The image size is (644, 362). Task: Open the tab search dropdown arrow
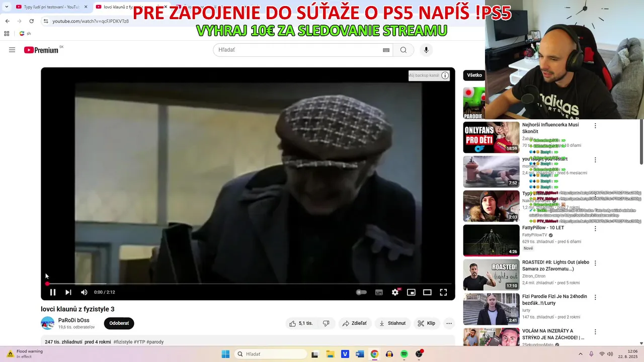click(7, 7)
